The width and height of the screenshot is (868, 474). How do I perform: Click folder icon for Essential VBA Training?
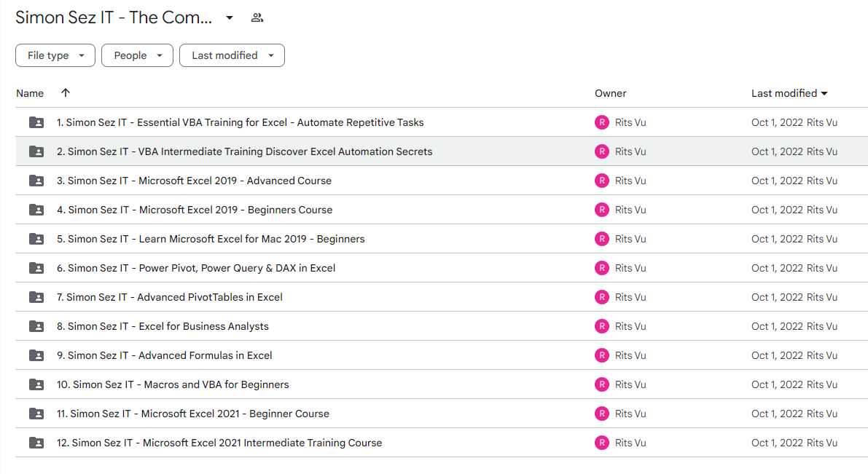36,122
